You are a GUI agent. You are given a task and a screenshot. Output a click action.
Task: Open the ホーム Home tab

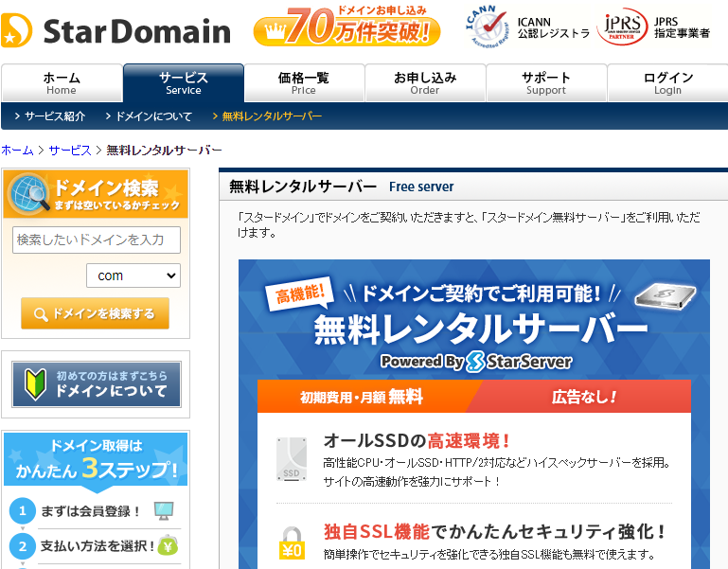pos(62,82)
